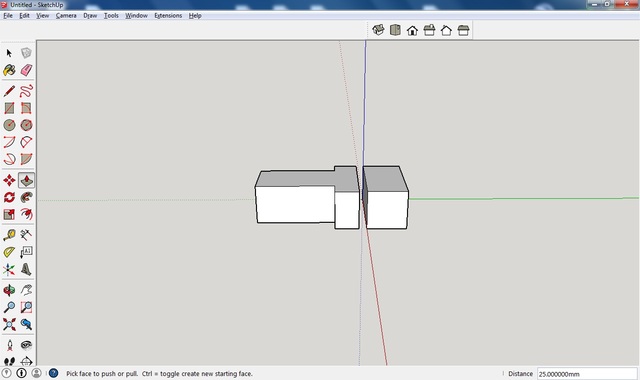Activate the Orbit tool

pyautogui.click(x=9, y=290)
